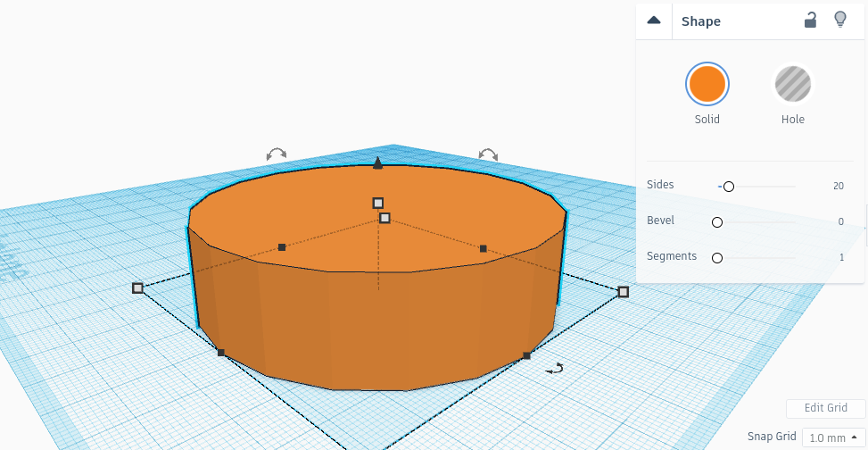Click the Solid label
The image size is (868, 450).
(x=707, y=119)
